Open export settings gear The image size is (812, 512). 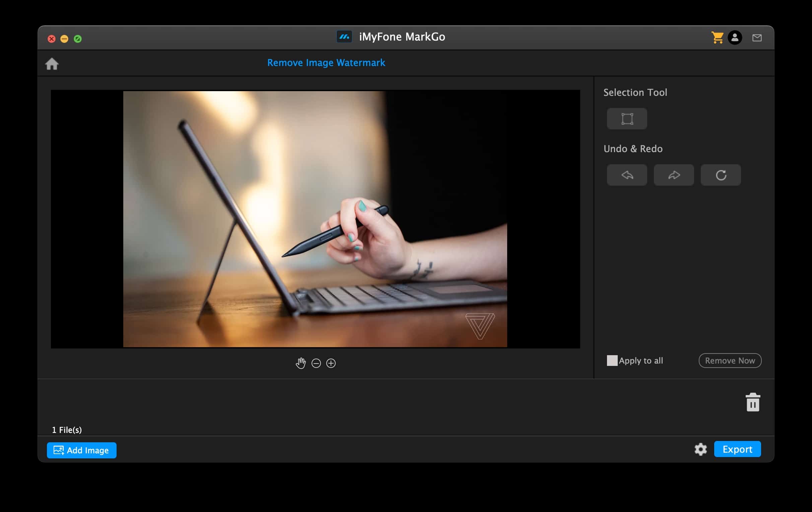(700, 449)
